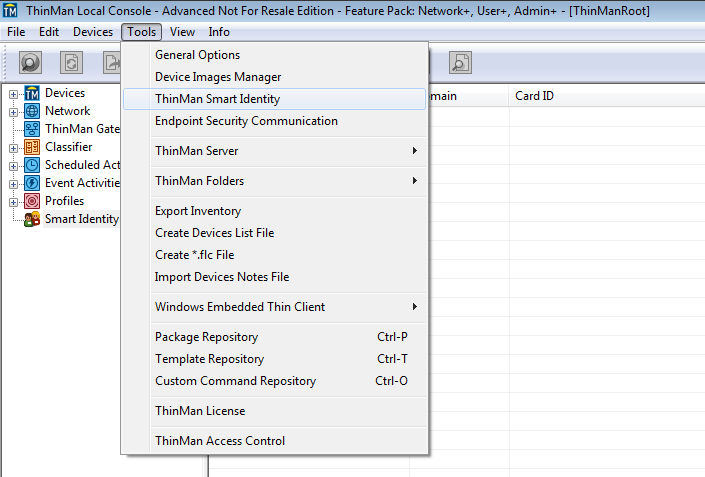705x477 pixels.
Task: Select the Devices tree label
Action: [65, 93]
